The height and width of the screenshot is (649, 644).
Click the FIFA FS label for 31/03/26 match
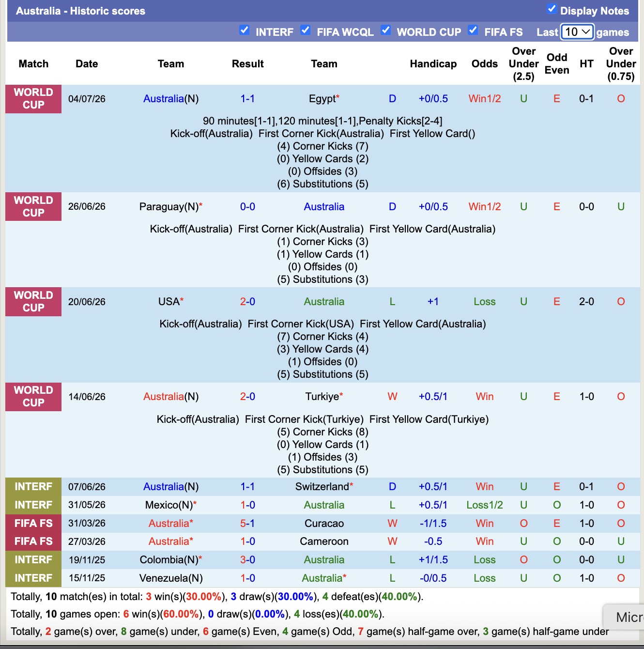33,524
